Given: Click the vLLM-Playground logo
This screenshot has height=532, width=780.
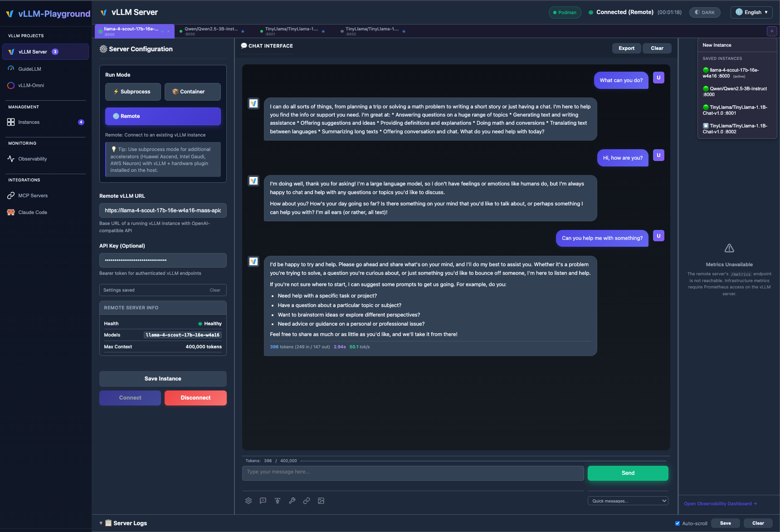Looking at the screenshot, I should pos(48,14).
